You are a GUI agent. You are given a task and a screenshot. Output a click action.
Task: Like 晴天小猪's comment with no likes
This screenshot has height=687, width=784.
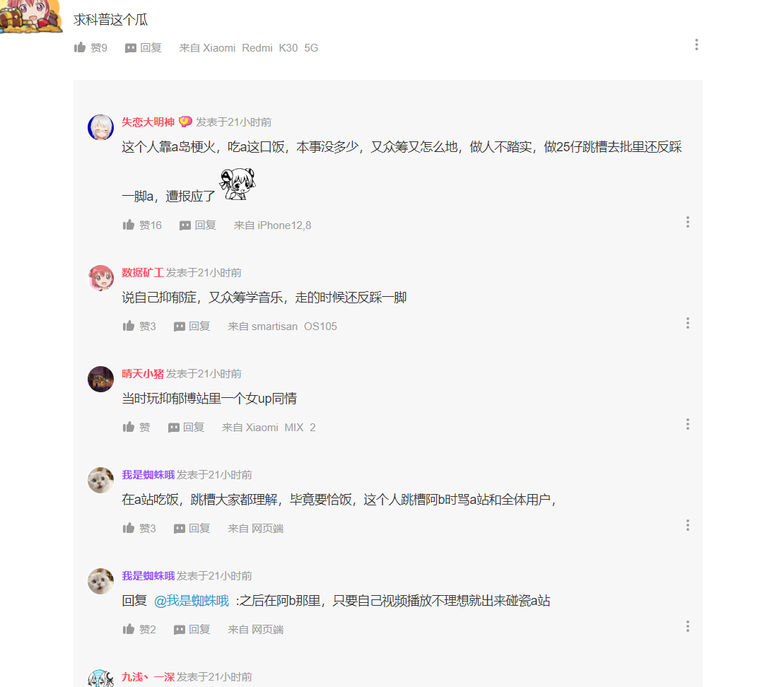(136, 428)
